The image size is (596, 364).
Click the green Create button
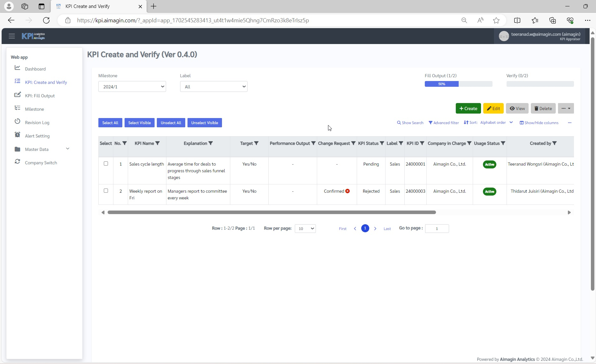coord(468,108)
